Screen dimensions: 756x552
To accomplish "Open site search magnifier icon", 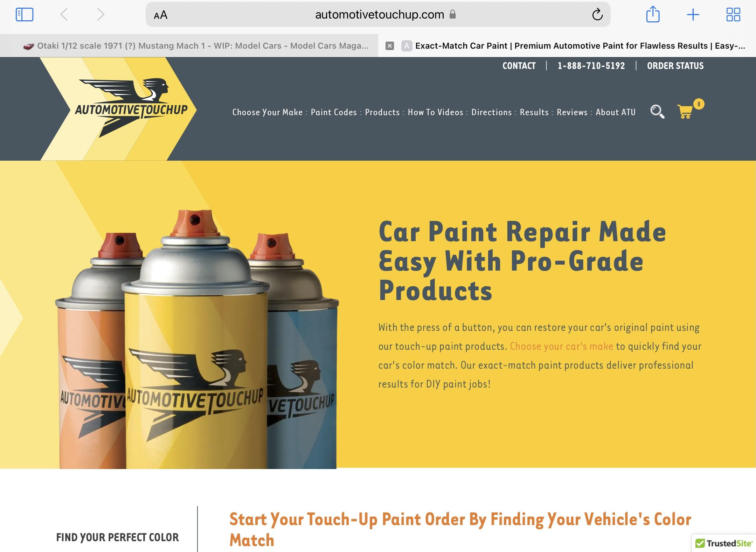I will (657, 112).
